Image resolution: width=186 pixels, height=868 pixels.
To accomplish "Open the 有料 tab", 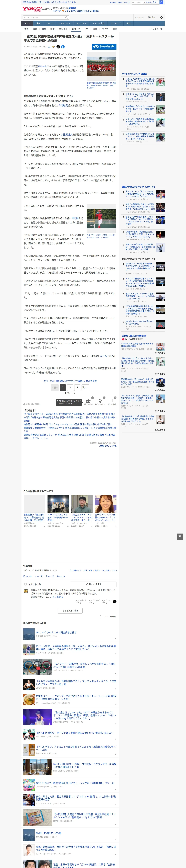I will tap(128, 24).
